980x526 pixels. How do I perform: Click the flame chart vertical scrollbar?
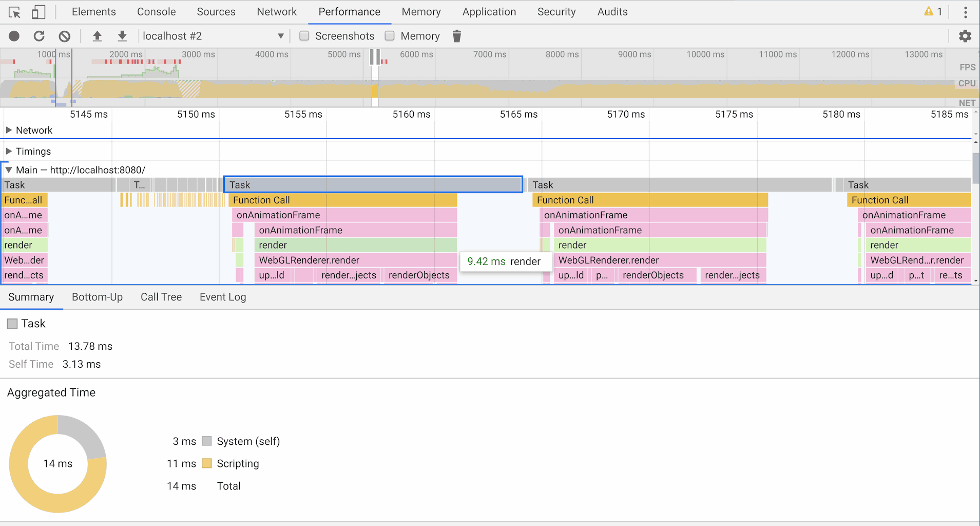tap(975, 167)
